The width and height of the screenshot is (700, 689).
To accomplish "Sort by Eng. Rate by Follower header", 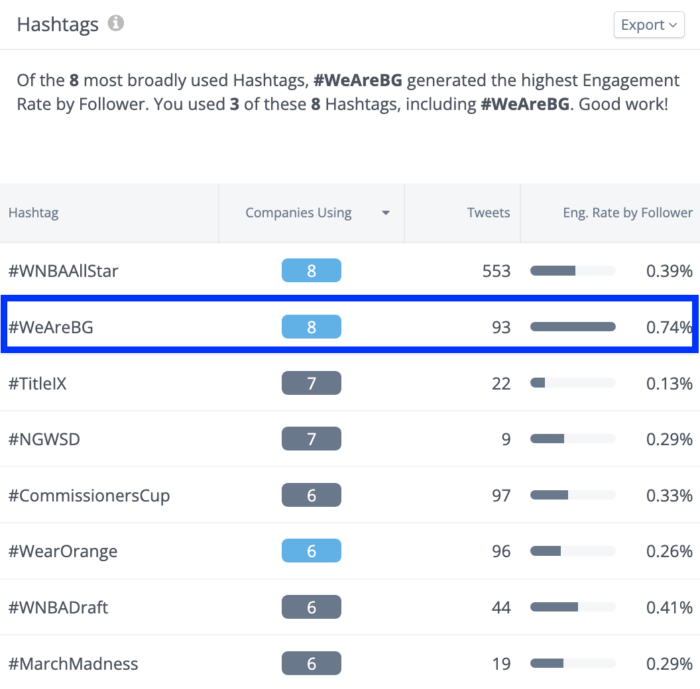I will coord(627,213).
